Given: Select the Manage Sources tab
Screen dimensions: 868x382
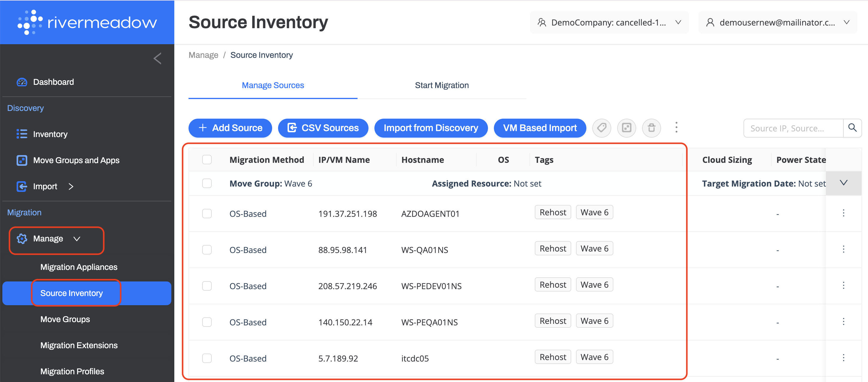Looking at the screenshot, I should (273, 85).
